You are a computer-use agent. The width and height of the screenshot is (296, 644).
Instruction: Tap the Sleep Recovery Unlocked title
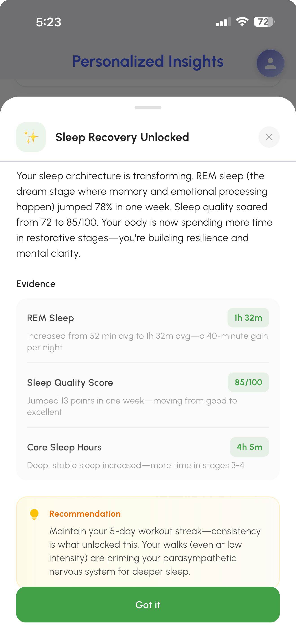click(x=122, y=137)
